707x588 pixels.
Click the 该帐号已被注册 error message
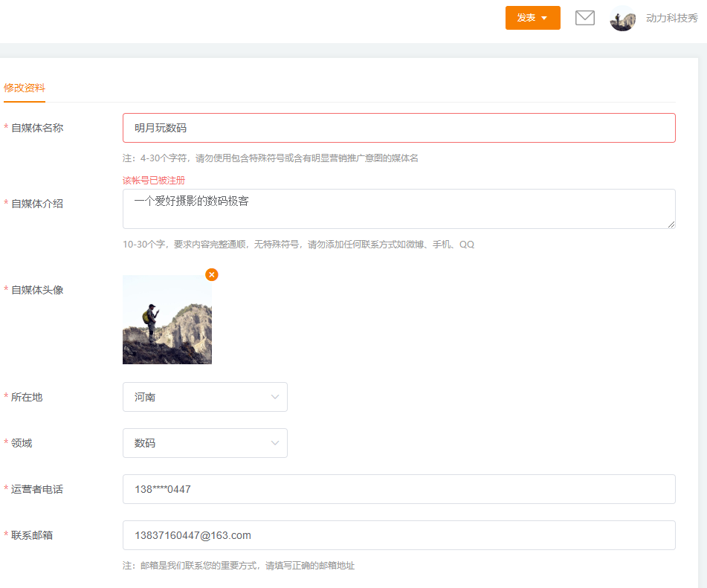[x=154, y=181]
